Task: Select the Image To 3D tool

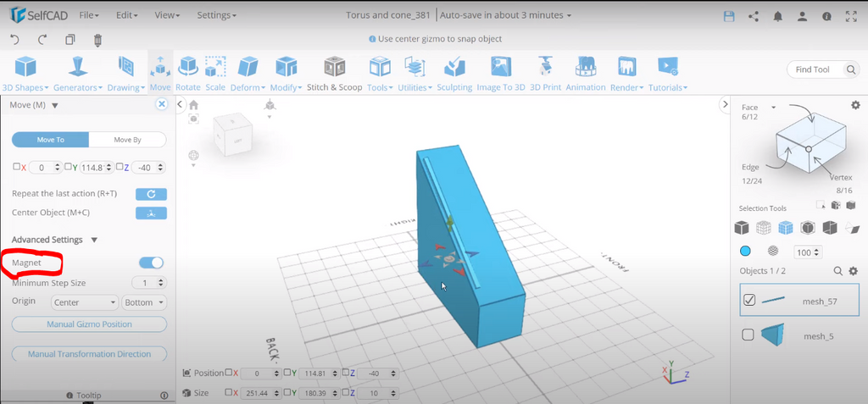Action: point(501,74)
